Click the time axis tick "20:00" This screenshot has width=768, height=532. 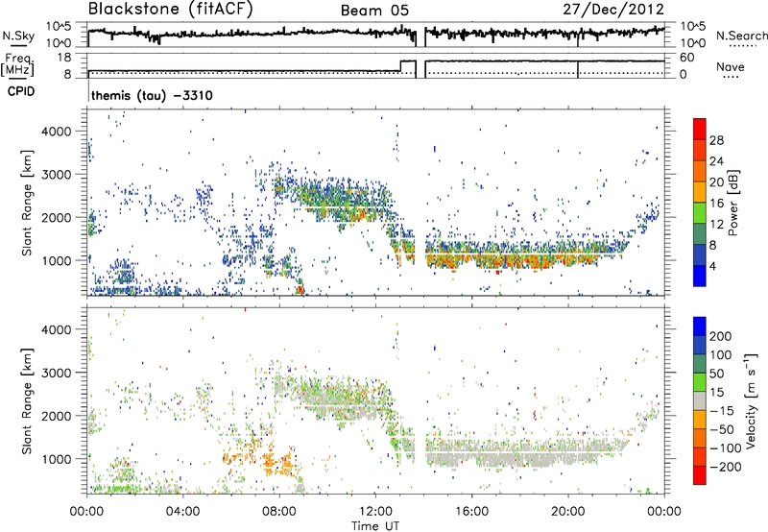[568, 511]
